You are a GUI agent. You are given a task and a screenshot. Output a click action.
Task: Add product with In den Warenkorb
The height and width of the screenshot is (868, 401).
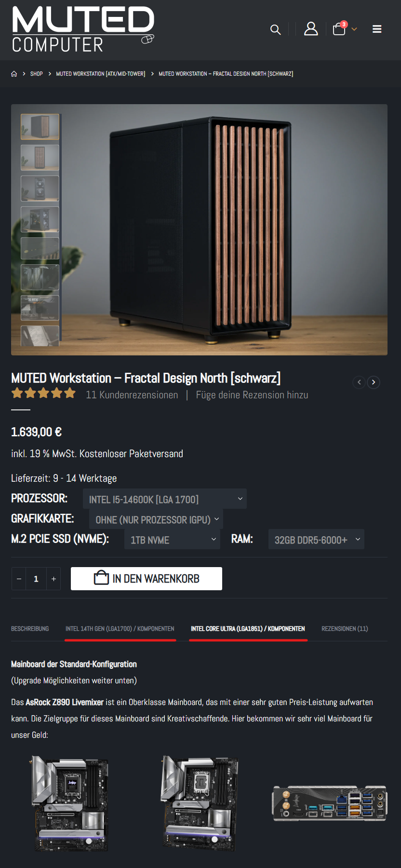(x=147, y=579)
